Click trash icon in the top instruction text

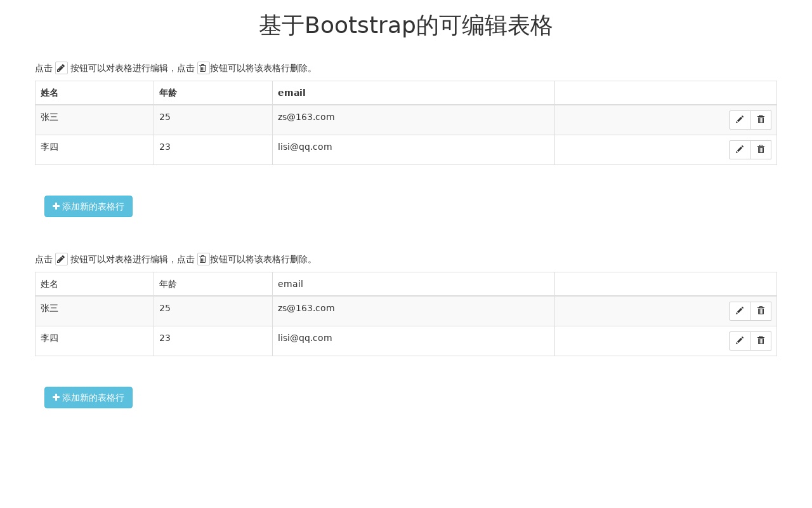pyautogui.click(x=203, y=68)
